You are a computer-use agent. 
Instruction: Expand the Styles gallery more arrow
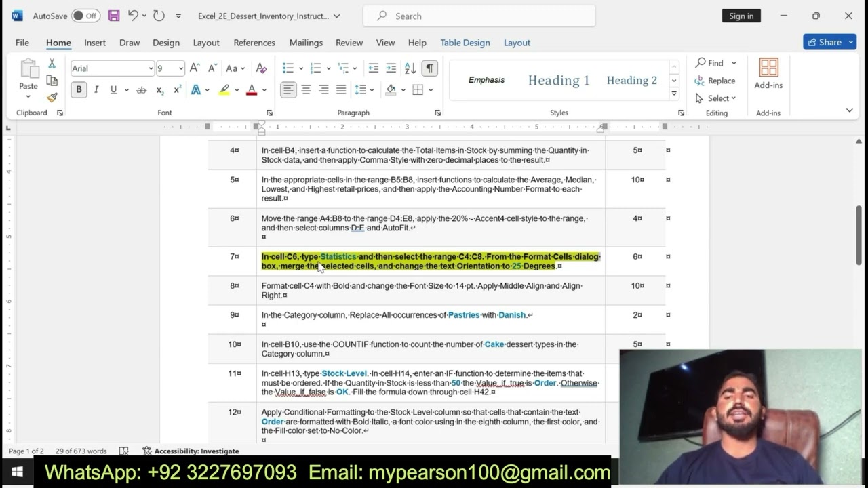(674, 94)
